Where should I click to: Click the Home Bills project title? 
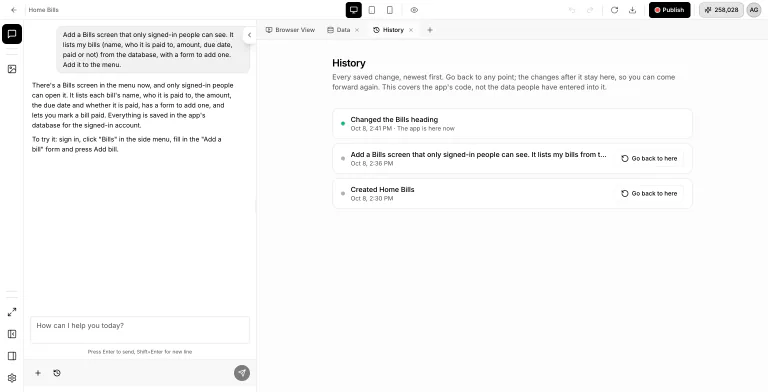tap(44, 10)
